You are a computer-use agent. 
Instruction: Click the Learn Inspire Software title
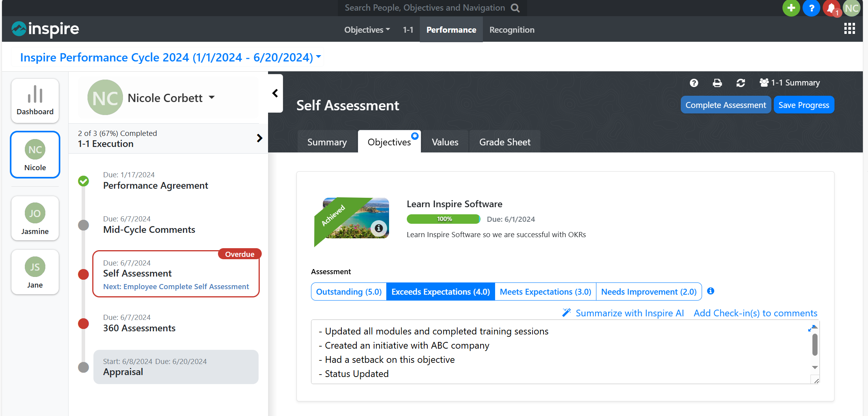tap(454, 204)
